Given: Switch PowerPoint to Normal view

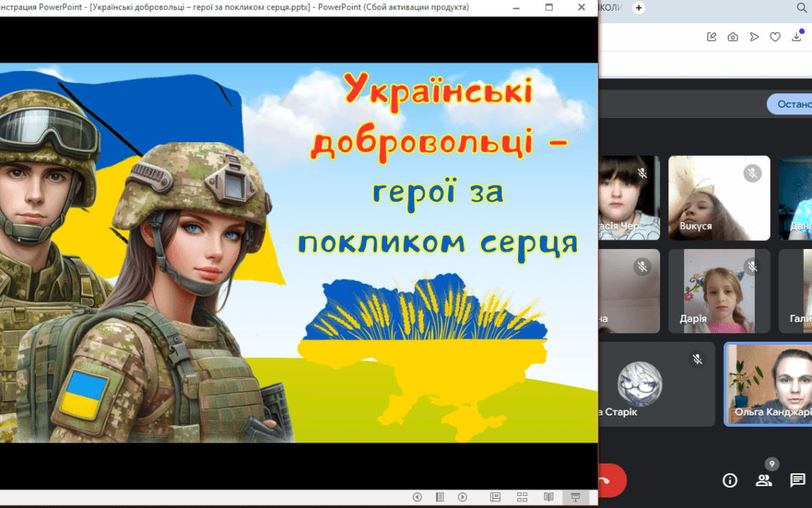Looking at the screenshot, I should point(495,497).
